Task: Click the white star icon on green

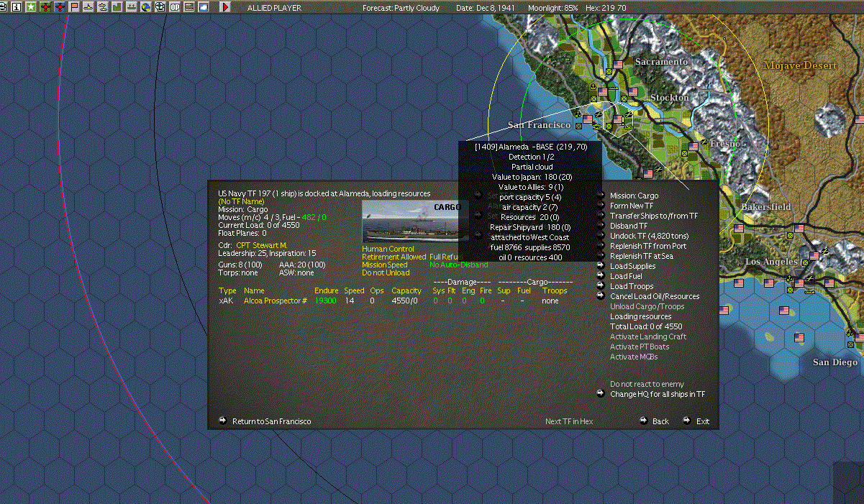Action: coord(31,7)
